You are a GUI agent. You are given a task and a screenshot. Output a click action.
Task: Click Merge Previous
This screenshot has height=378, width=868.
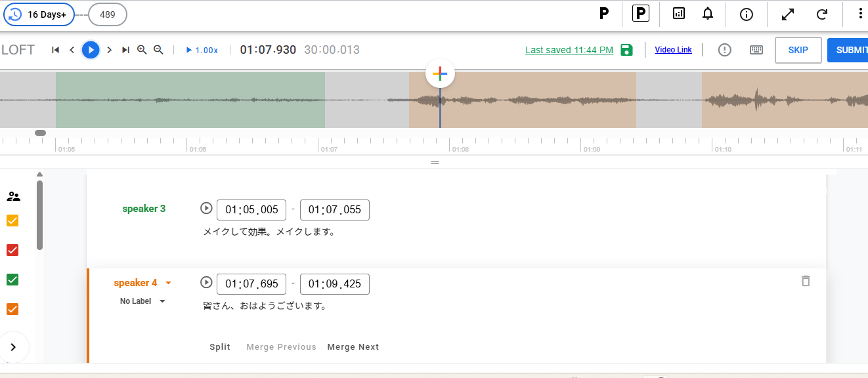[281, 347]
